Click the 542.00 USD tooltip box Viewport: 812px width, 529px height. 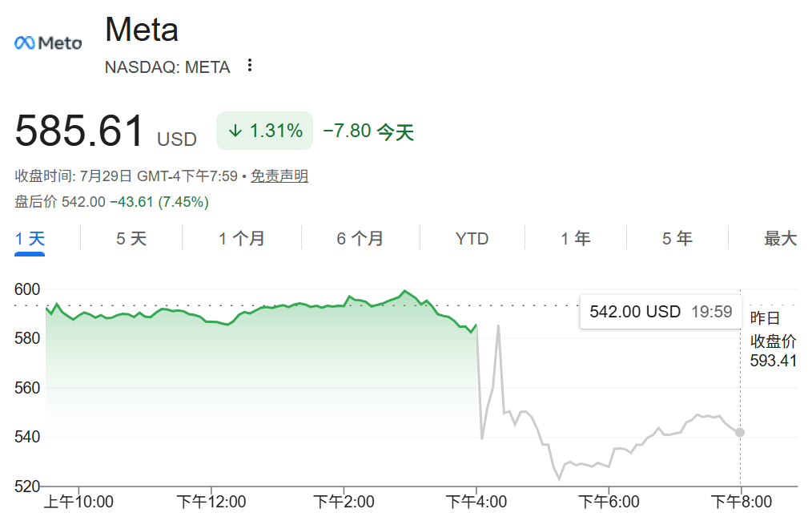(661, 312)
